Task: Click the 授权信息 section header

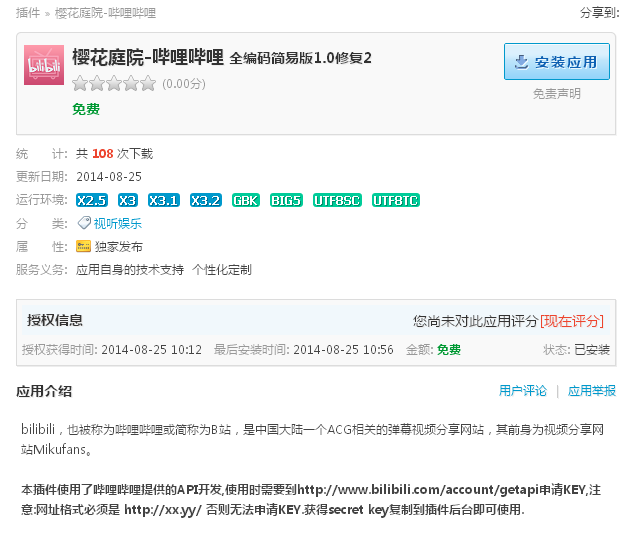Action: [x=55, y=320]
